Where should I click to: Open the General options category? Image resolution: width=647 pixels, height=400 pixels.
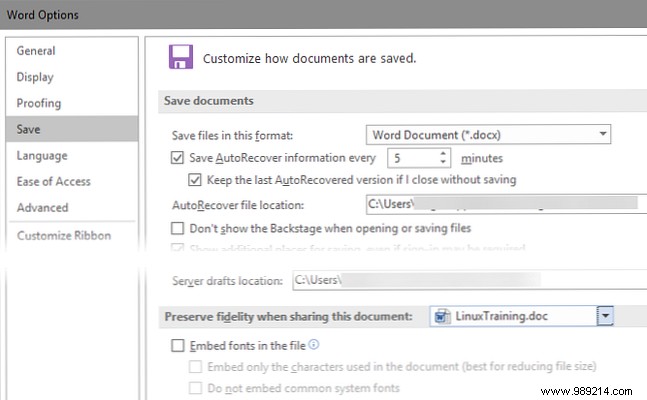36,51
